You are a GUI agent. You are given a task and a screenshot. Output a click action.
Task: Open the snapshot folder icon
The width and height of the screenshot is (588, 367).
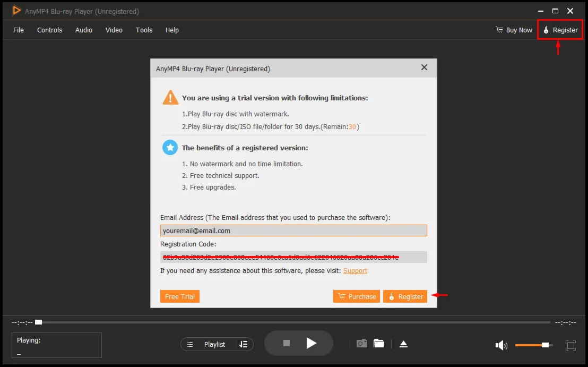379,343
